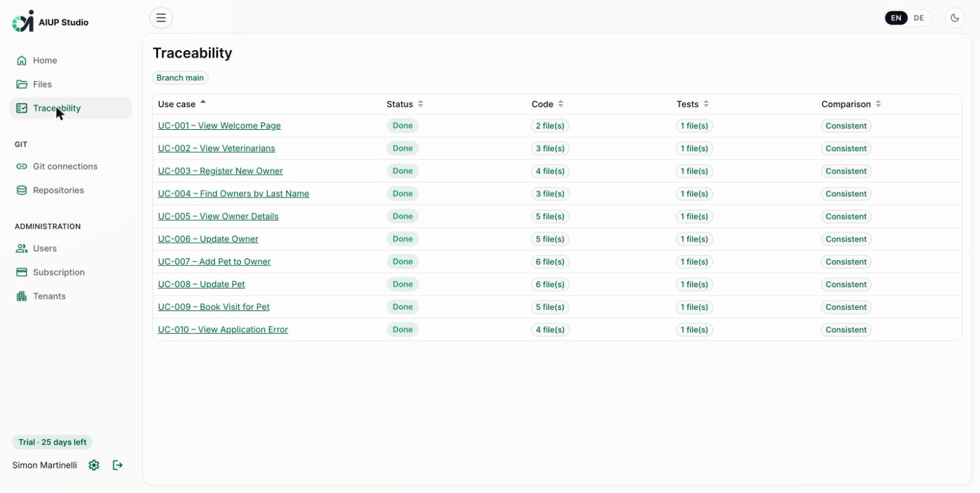Open UC-004 – Find Owners by Last Name
The image size is (980, 493).
(x=233, y=193)
